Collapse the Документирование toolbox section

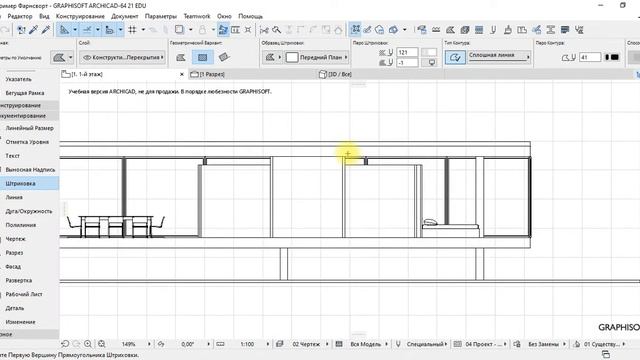click(x=29, y=116)
